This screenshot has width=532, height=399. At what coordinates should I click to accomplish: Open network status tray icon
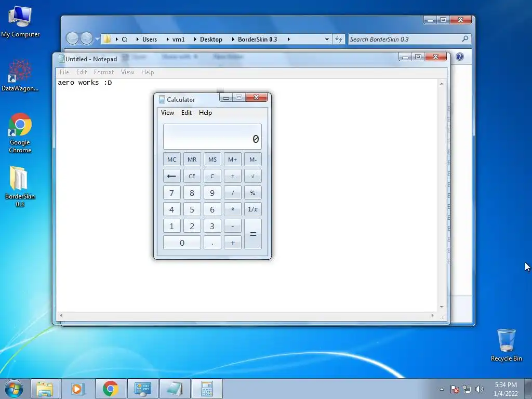(x=467, y=389)
